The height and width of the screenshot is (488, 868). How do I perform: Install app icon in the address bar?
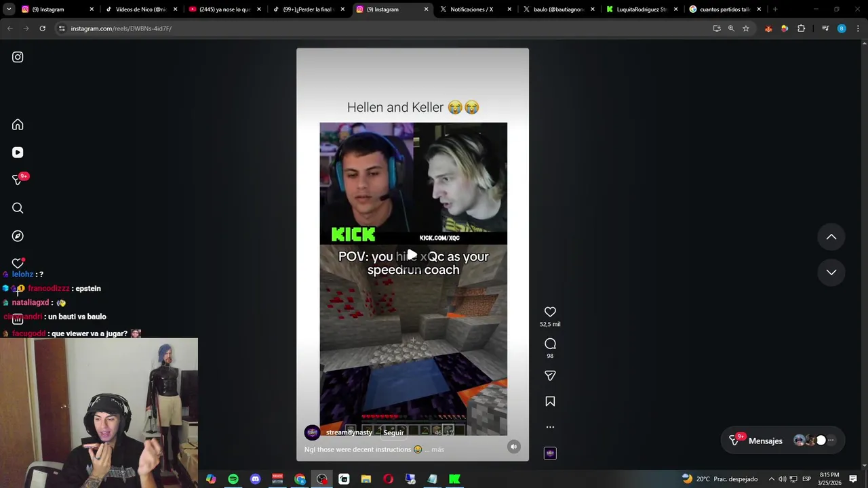717,28
